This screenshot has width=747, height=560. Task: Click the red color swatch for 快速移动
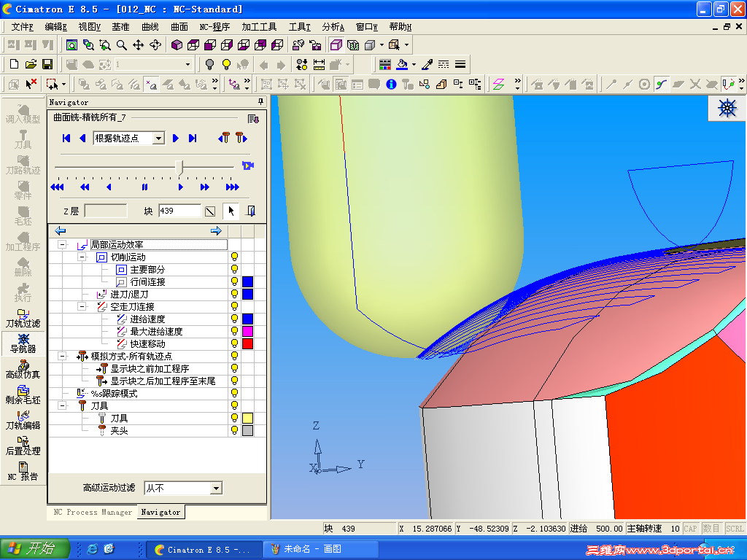click(x=248, y=344)
